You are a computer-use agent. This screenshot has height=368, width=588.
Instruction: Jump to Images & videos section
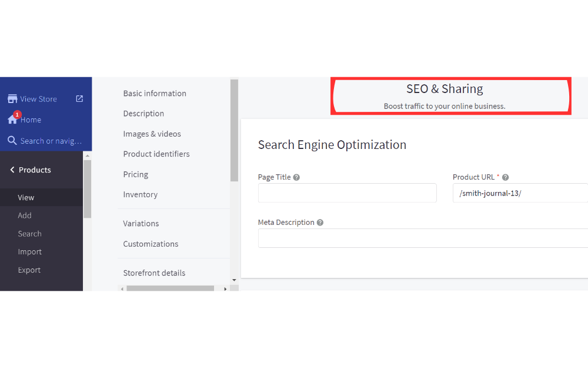click(152, 134)
